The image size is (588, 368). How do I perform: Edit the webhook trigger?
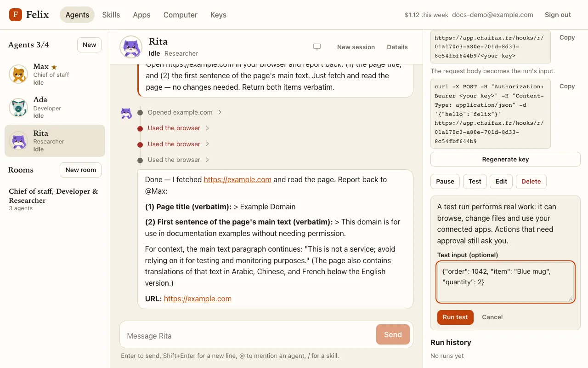[501, 181]
